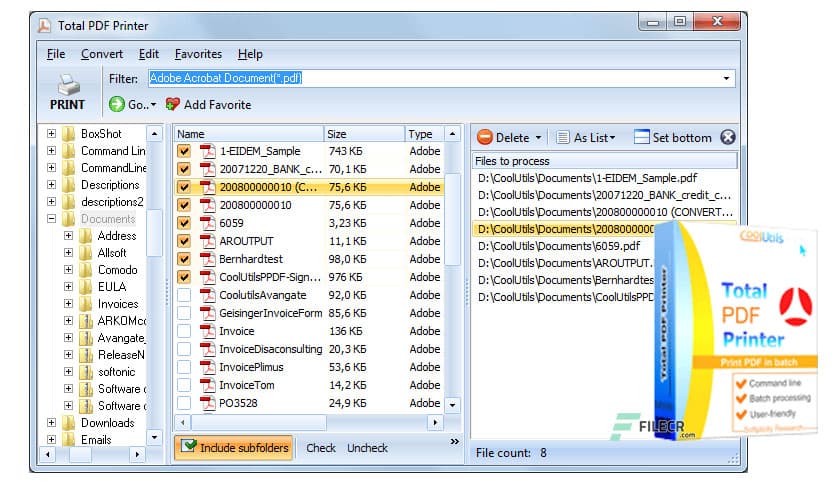Uncheck the Bernhardtest checkbox

click(x=184, y=259)
